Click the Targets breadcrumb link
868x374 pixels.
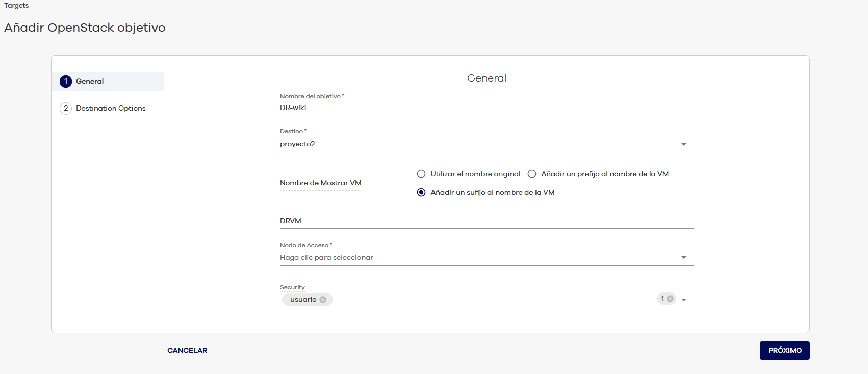tap(16, 6)
